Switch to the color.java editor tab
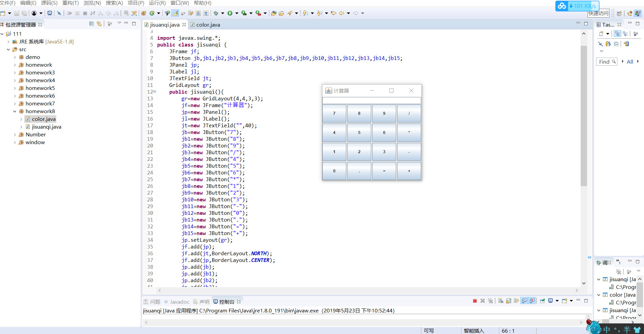Viewport: 644px width, 334px height. point(208,25)
